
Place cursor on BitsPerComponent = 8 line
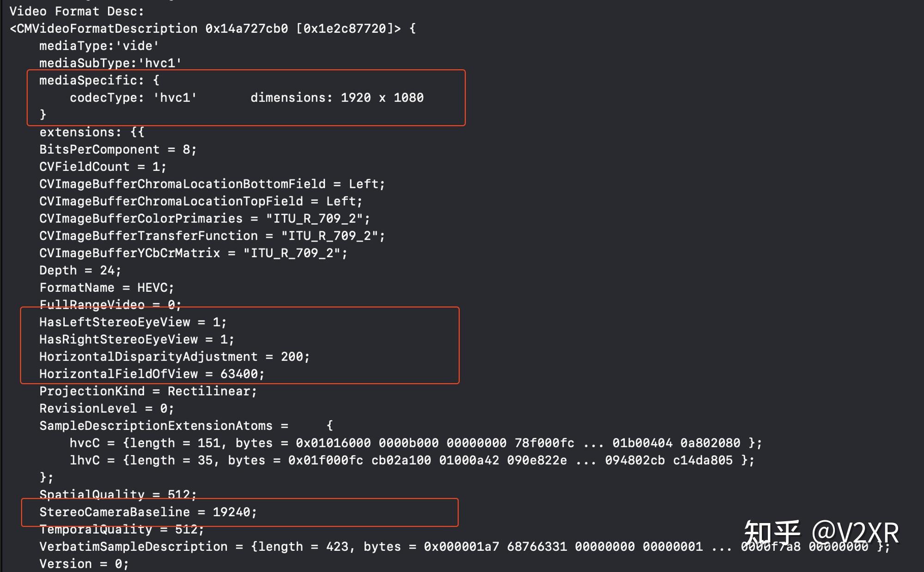click(118, 150)
